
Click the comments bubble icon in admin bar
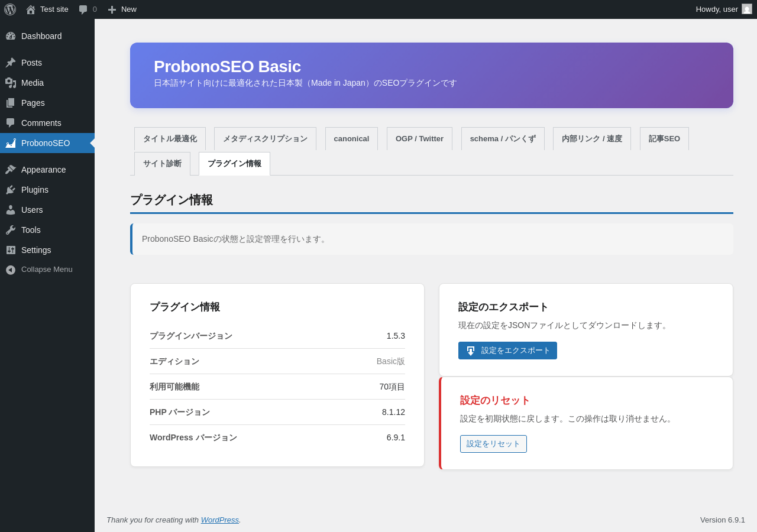tap(83, 9)
